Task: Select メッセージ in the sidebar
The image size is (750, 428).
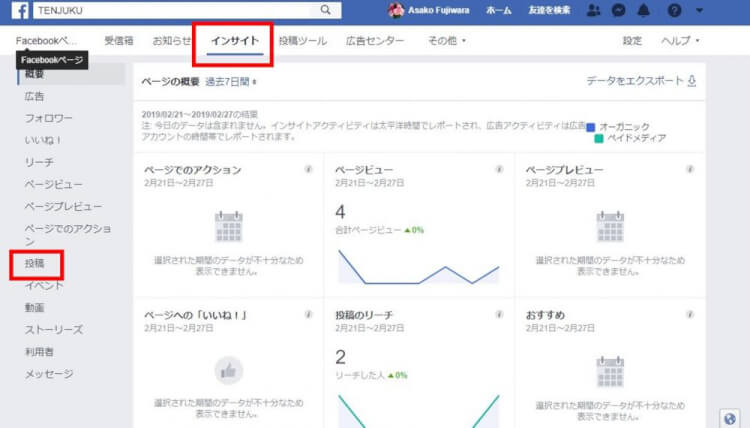Action: [x=49, y=373]
